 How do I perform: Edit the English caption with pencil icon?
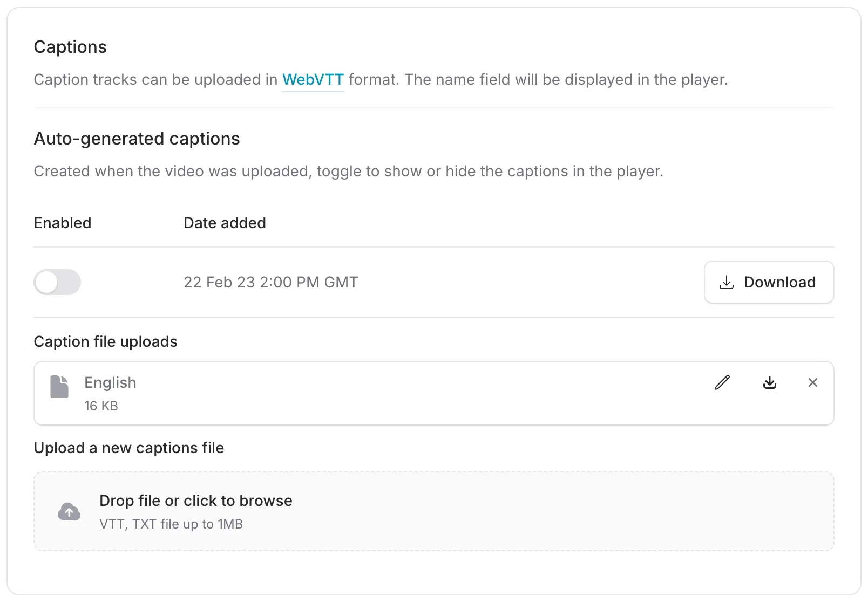(x=722, y=382)
